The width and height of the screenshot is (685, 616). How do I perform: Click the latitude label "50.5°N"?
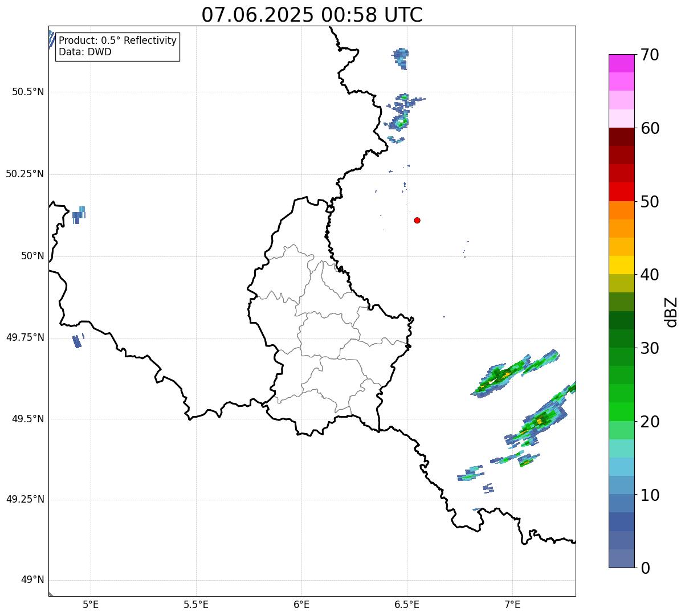(28, 92)
